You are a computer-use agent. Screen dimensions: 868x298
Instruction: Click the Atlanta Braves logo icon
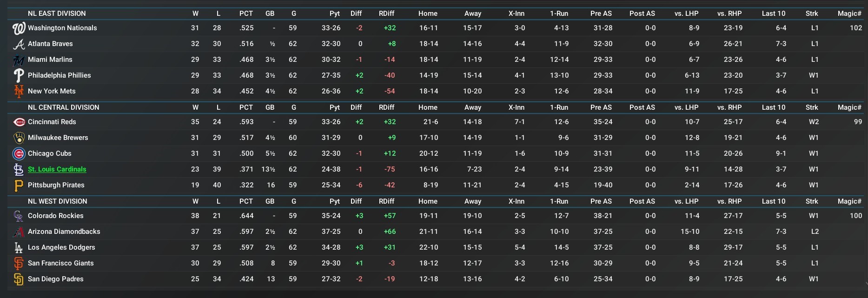coord(19,44)
